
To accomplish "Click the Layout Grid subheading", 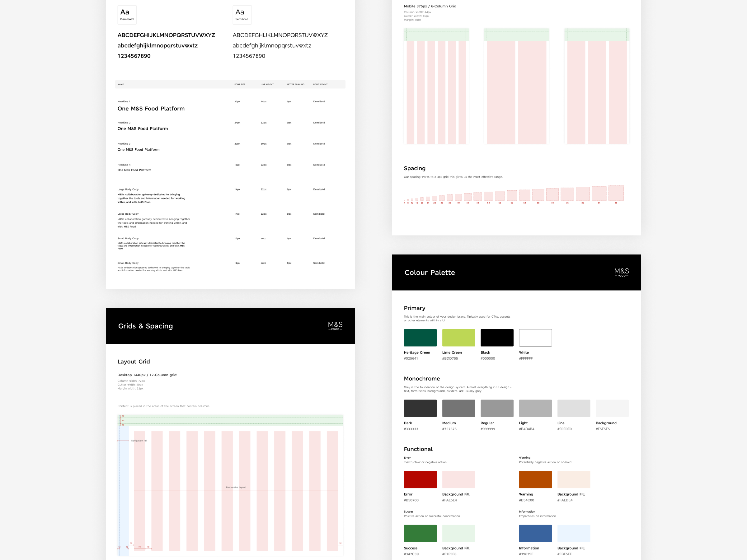I will point(134,362).
